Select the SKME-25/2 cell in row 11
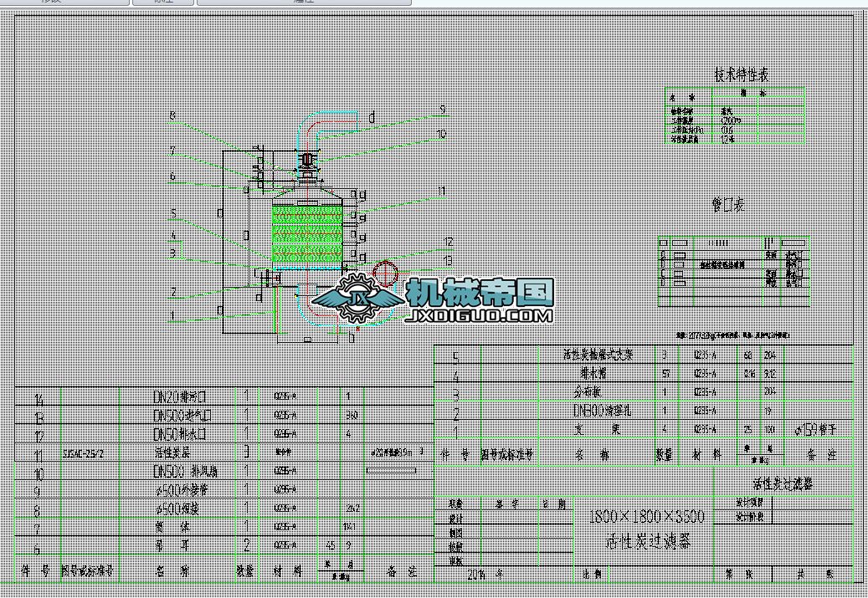Screen dimensions: 868x598 [x=84, y=453]
